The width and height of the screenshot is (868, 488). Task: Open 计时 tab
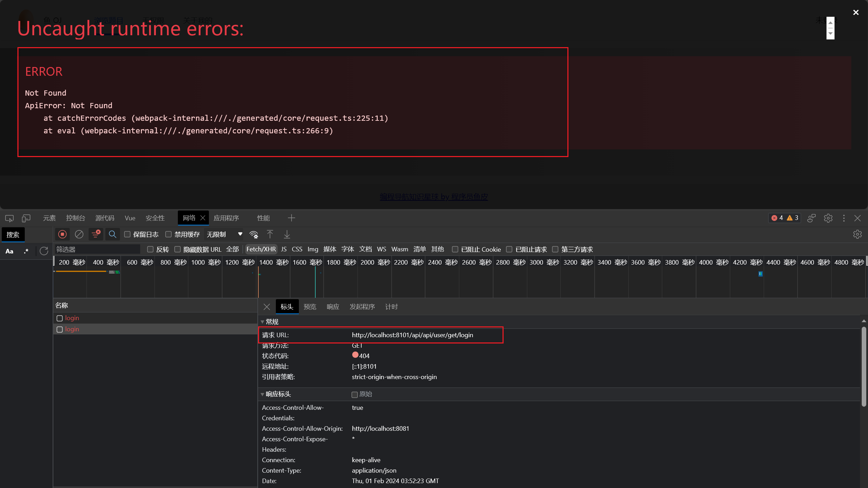pyautogui.click(x=391, y=307)
